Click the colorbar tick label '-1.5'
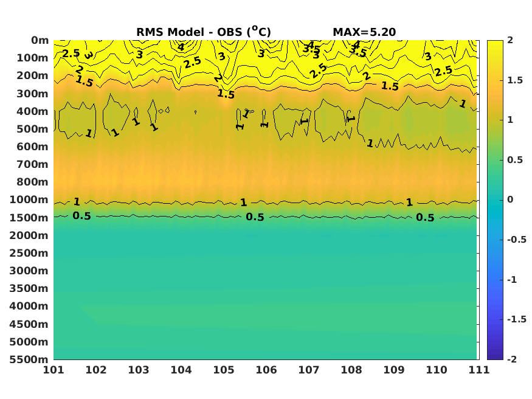Screen dimensions: 532x399 pyautogui.click(x=517, y=319)
